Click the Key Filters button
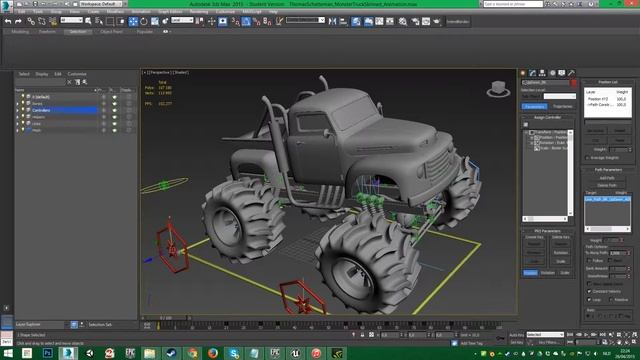This screenshot has width=640, height=360. click(549, 342)
